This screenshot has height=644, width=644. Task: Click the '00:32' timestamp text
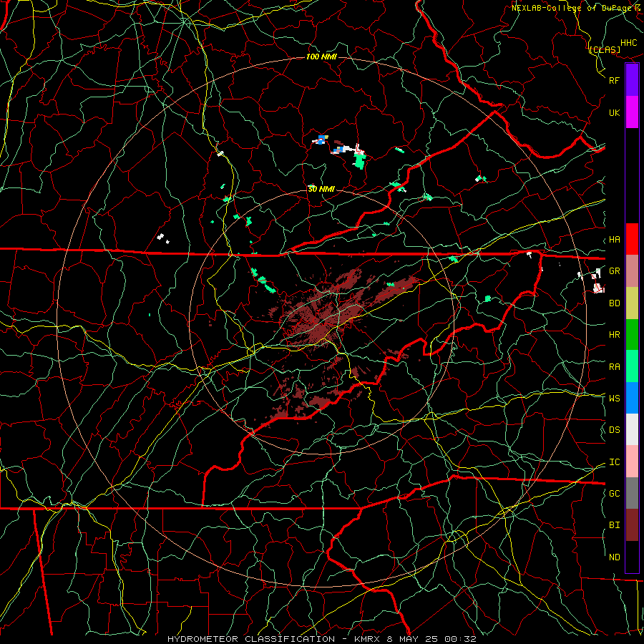coord(460,639)
